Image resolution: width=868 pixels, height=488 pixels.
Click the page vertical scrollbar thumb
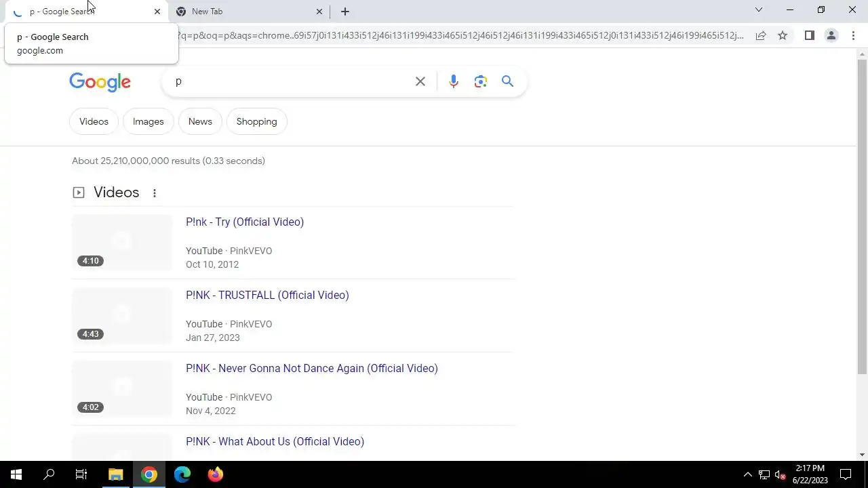[862, 217]
